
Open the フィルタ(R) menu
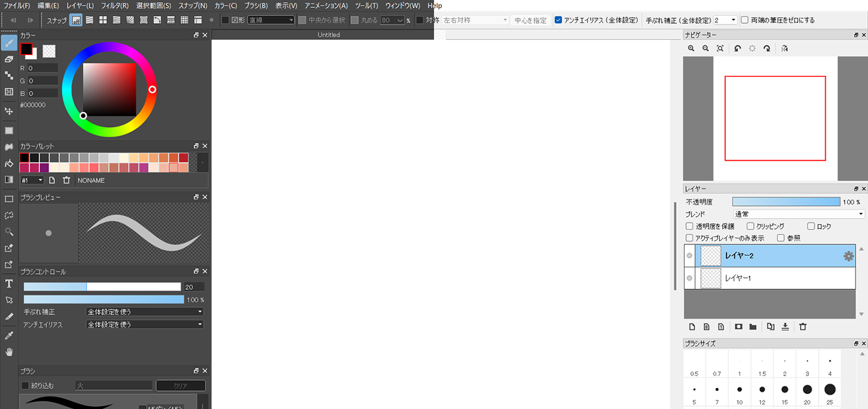click(114, 6)
